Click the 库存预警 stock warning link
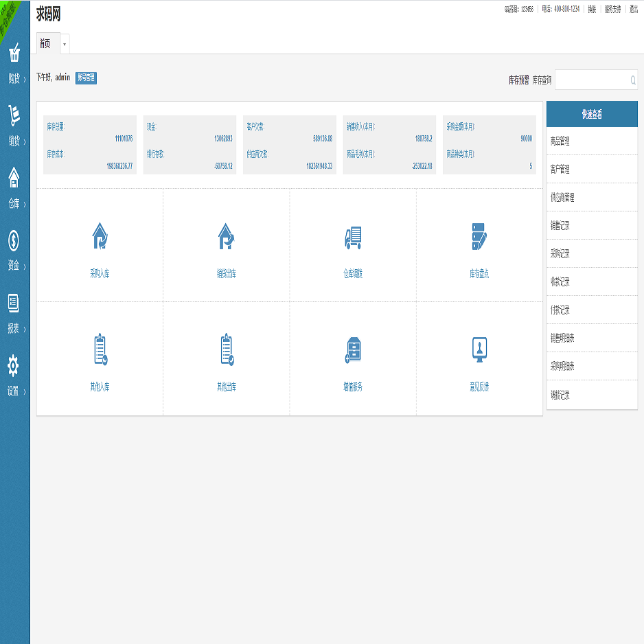 pos(518,80)
